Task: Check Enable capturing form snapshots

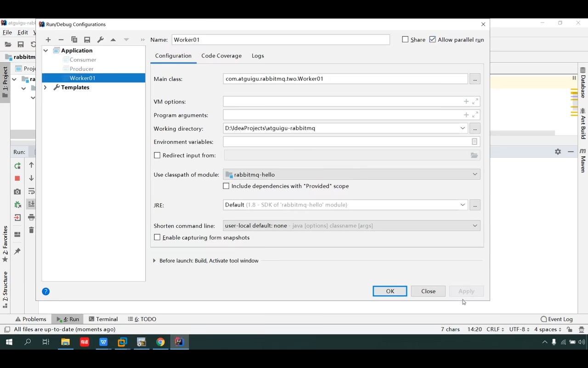Action: (157, 237)
